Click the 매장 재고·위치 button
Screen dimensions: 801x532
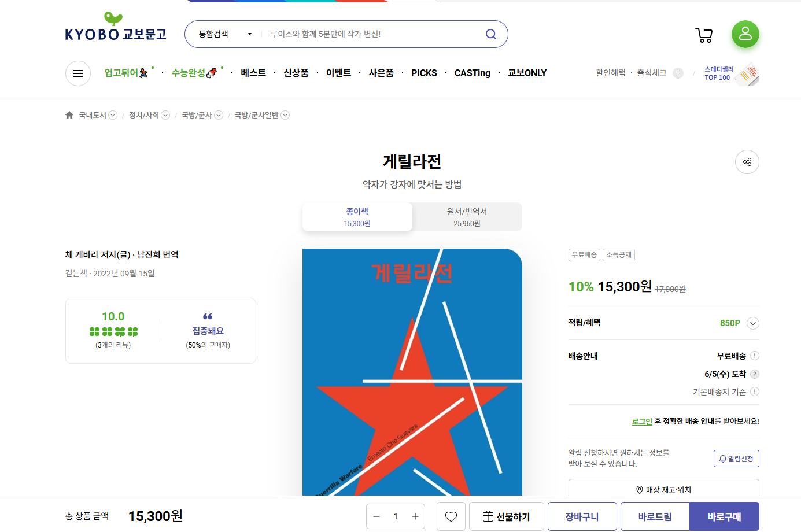point(664,489)
